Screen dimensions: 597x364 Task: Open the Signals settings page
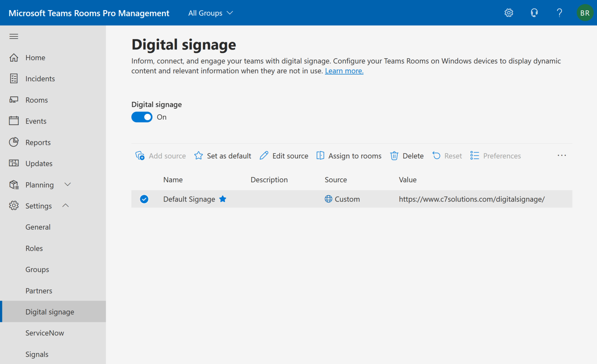click(x=37, y=354)
